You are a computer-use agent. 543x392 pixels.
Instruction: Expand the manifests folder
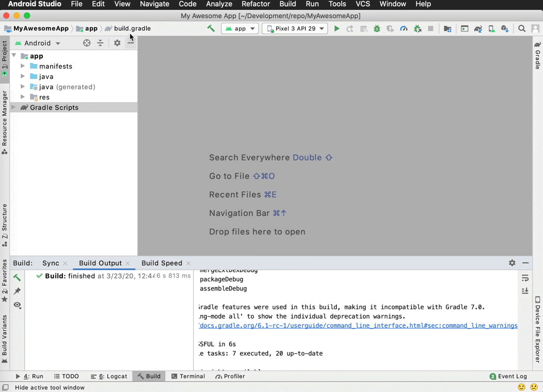click(23, 66)
